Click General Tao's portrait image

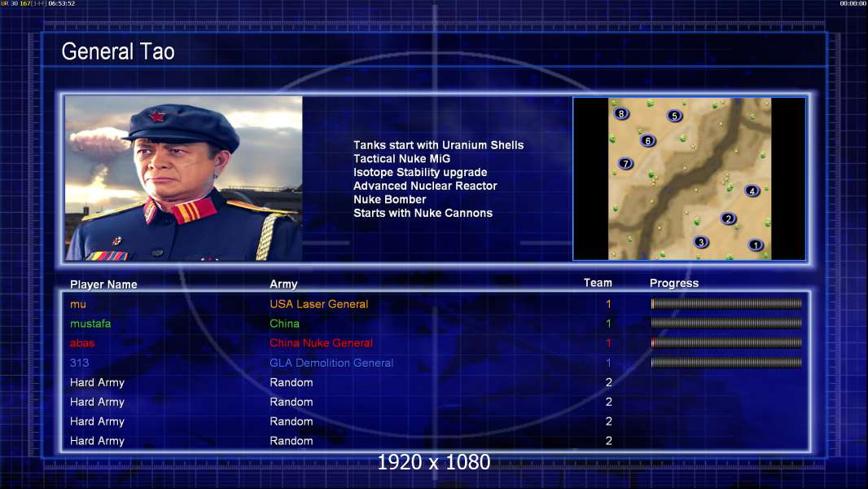pyautogui.click(x=184, y=178)
